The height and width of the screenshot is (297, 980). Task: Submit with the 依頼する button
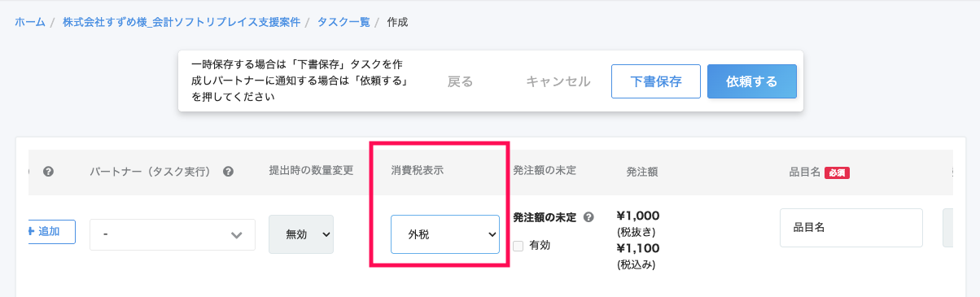click(x=751, y=81)
